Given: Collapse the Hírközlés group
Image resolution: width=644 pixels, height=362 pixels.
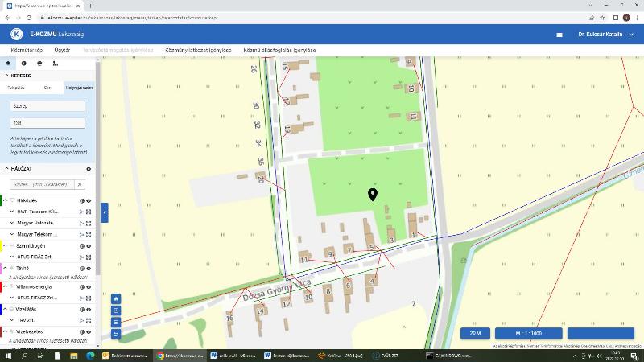Looking at the screenshot, I should tap(6, 200).
